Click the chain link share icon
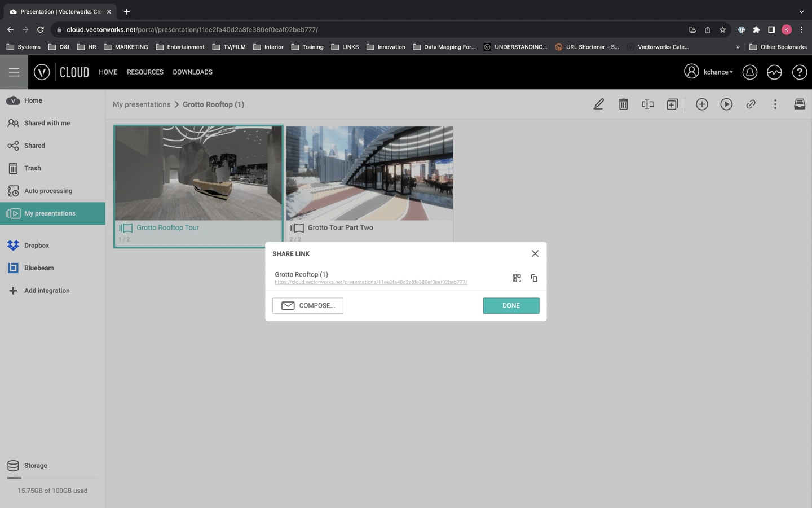Screen dimensions: 812x508 [751, 104]
